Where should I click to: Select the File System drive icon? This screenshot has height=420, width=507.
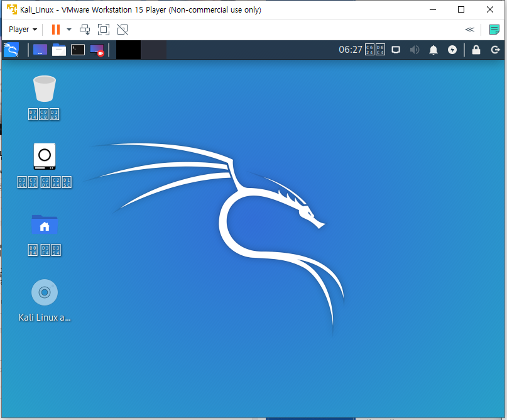tap(45, 157)
